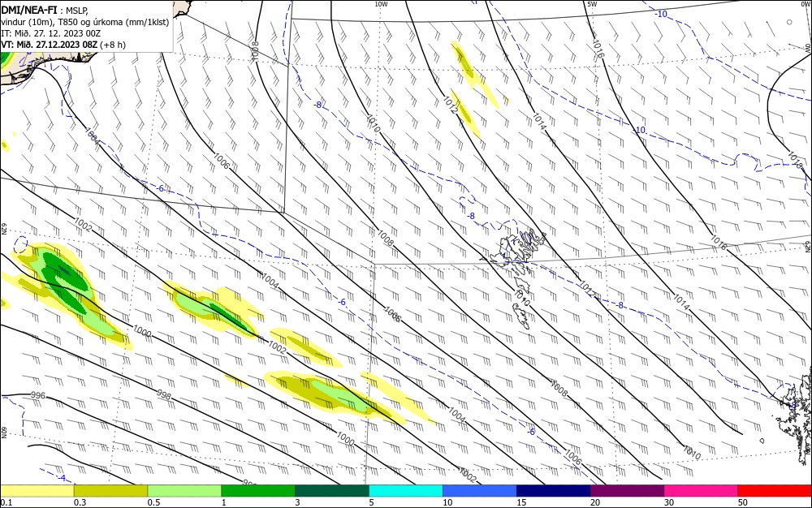Click the '0.3' legend value
Viewport: 812px width, 508px height.
(80, 502)
